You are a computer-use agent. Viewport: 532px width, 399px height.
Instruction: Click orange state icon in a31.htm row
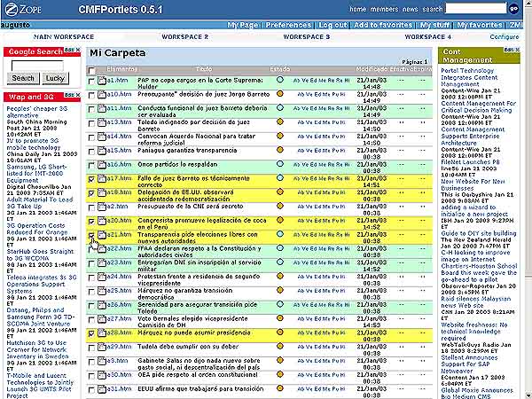(280, 388)
